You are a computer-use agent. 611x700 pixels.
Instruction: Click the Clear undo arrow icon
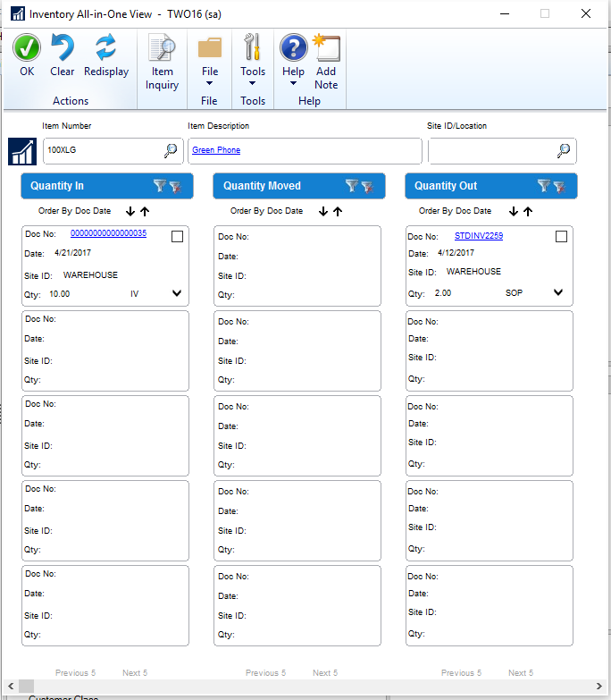click(63, 48)
